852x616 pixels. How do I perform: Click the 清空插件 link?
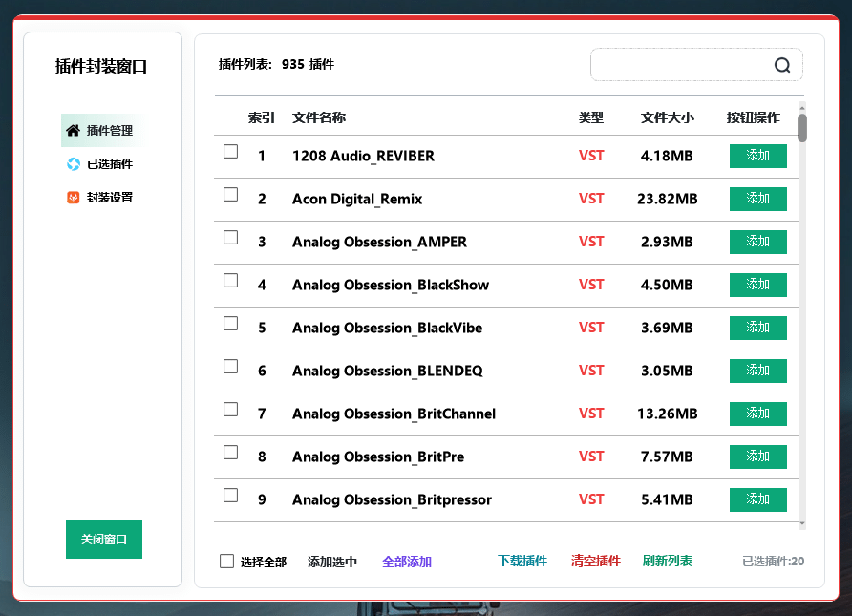point(595,562)
